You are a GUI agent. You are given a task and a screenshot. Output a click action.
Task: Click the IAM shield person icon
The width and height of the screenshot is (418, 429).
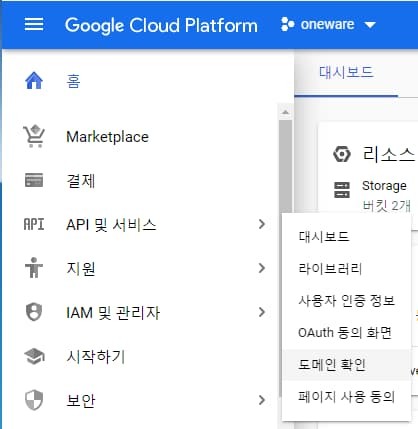coord(34,312)
